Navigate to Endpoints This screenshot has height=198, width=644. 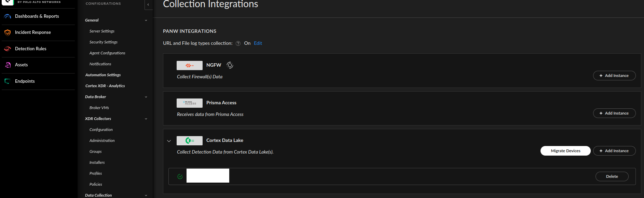click(25, 81)
